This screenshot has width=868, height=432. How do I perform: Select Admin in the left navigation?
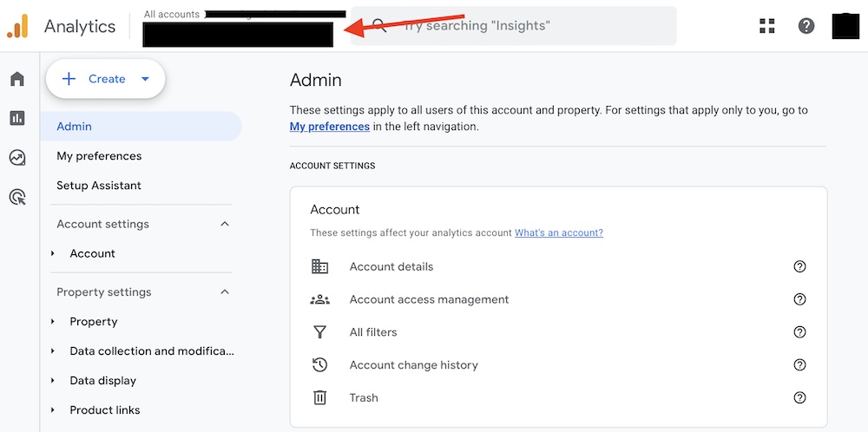[141, 126]
